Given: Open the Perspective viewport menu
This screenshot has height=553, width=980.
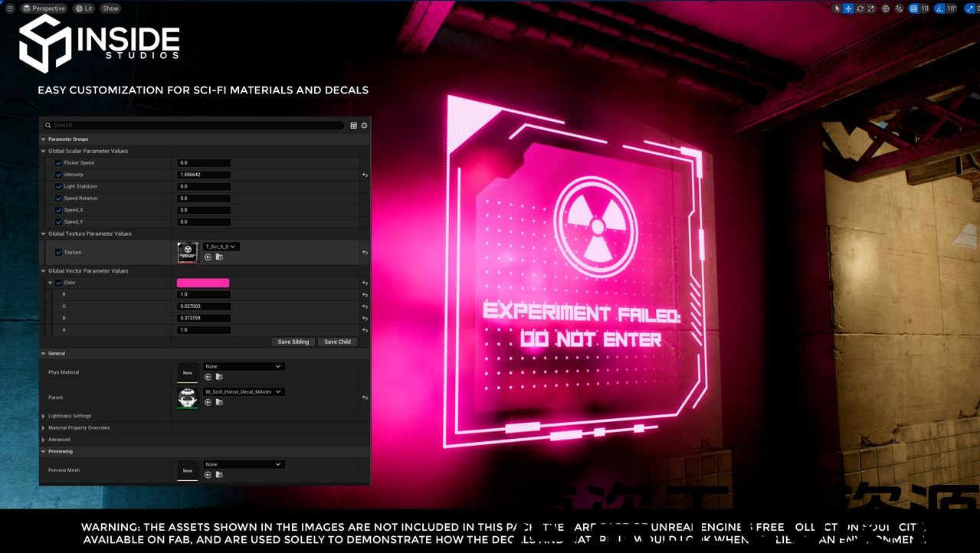Looking at the screenshot, I should pos(44,8).
